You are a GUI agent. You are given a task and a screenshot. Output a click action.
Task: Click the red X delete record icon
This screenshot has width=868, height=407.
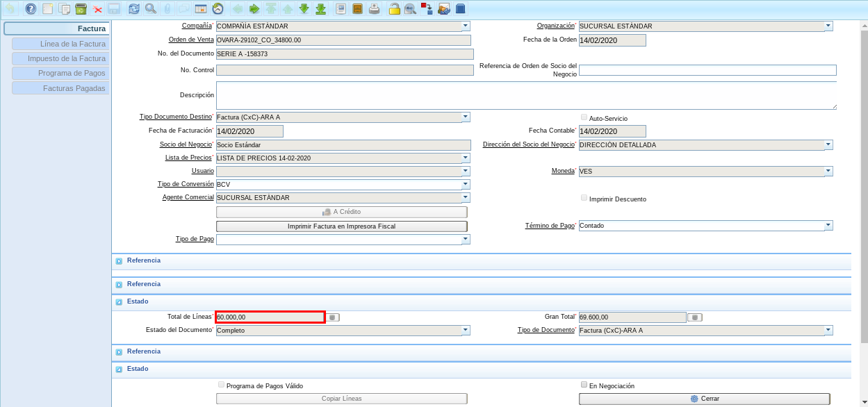[97, 9]
